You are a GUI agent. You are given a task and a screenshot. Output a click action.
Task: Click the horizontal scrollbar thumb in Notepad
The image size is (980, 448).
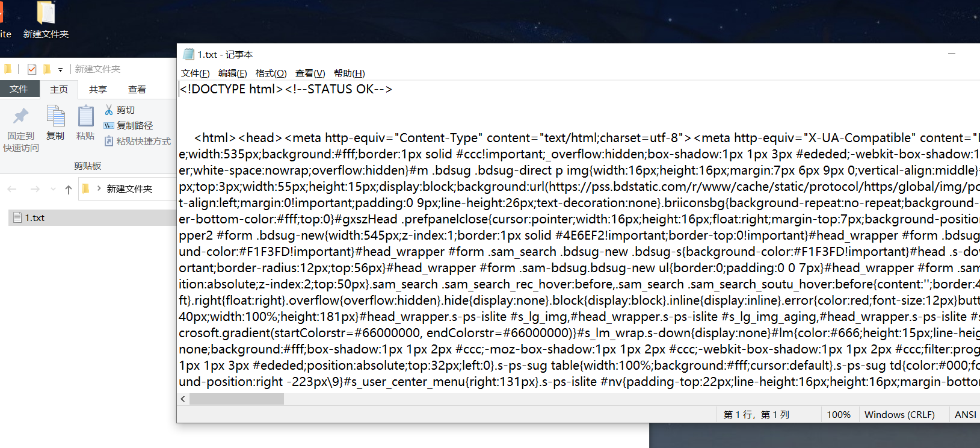236,399
